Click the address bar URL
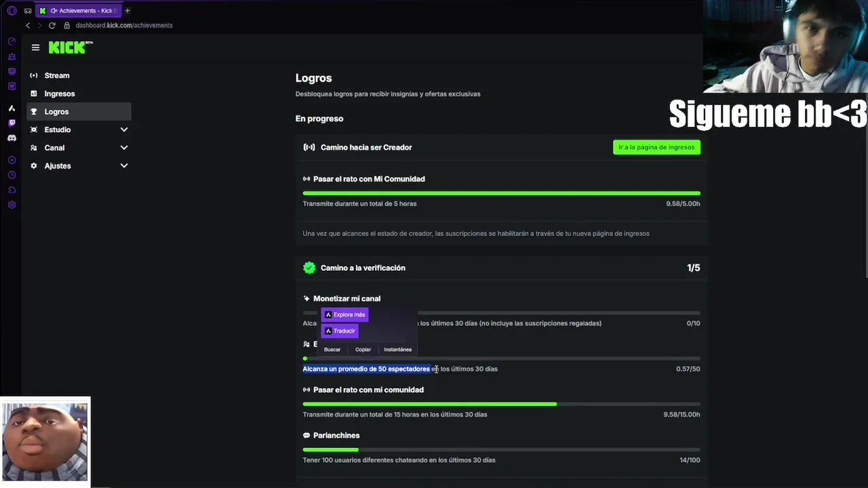This screenshot has height=488, width=868. [124, 25]
